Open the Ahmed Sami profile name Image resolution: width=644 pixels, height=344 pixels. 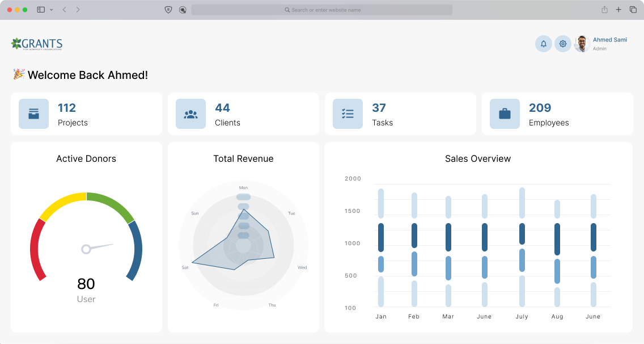pyautogui.click(x=609, y=40)
